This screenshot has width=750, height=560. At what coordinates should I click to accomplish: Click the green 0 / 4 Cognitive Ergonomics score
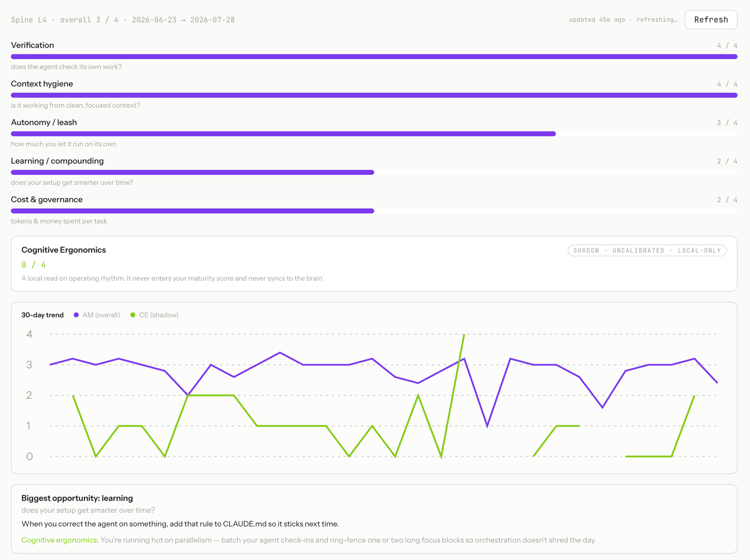coord(33,265)
